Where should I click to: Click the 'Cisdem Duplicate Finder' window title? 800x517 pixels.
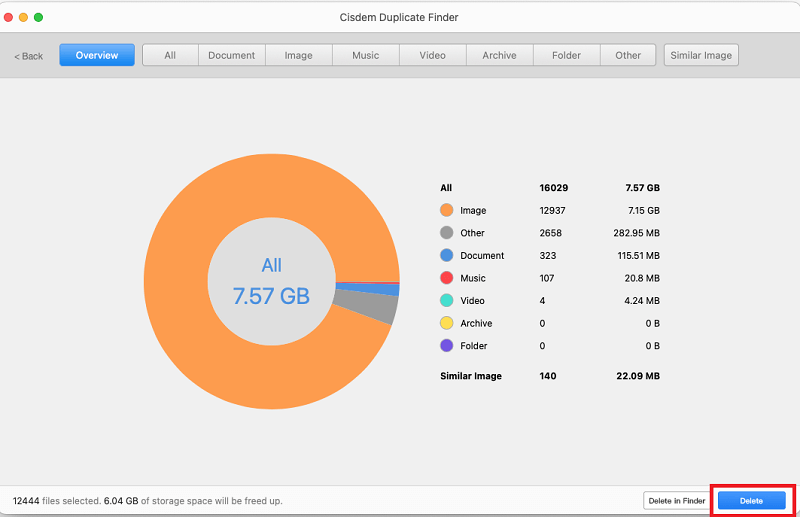(399, 17)
